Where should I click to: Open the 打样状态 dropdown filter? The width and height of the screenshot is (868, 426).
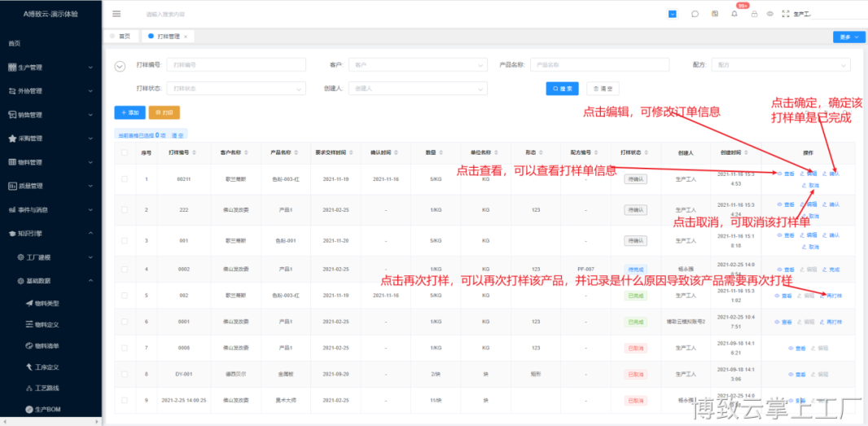click(x=236, y=89)
